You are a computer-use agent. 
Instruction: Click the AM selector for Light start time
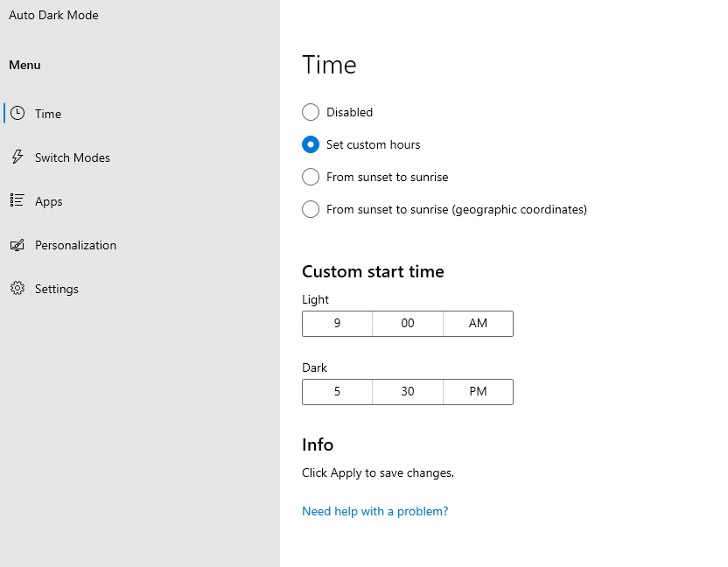[x=478, y=323]
